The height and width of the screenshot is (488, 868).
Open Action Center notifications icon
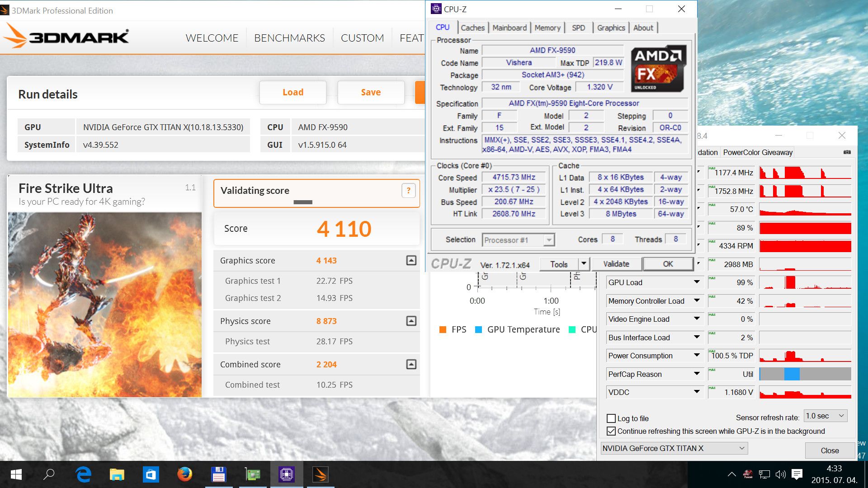tap(797, 474)
